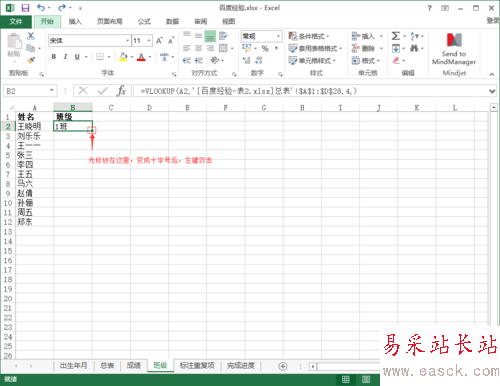Image resolution: width=500 pixels, height=386 pixels.
Task: Decrease decimal places
Action: (258, 60)
